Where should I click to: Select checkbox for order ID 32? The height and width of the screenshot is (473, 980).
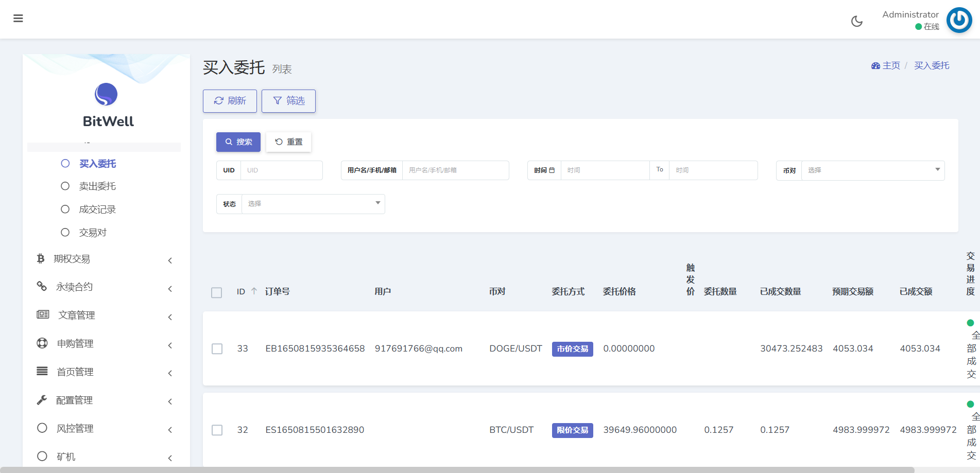217,430
